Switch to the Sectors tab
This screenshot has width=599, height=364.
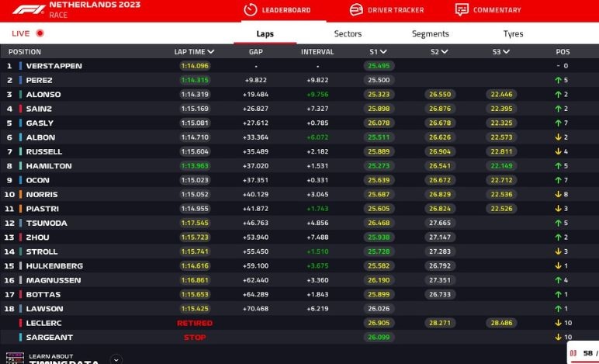pyautogui.click(x=348, y=33)
